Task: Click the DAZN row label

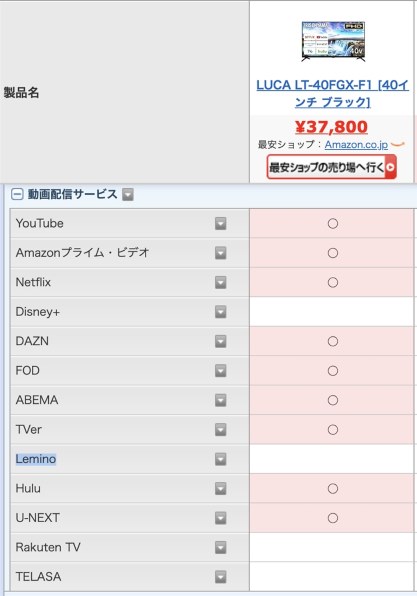Action: (32, 341)
